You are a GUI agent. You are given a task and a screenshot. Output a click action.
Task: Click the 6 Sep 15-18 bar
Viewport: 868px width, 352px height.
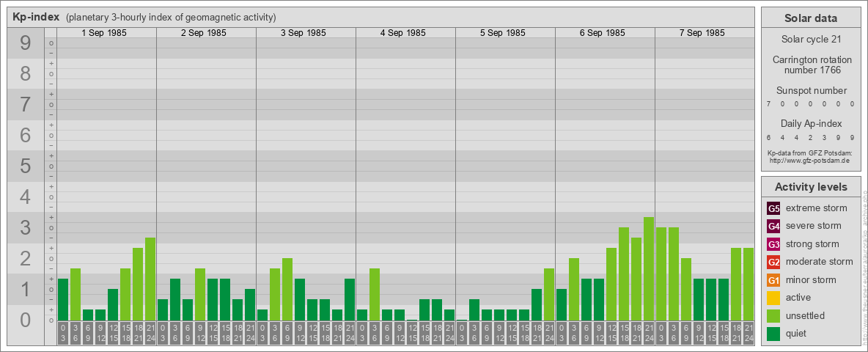[x=624, y=274]
